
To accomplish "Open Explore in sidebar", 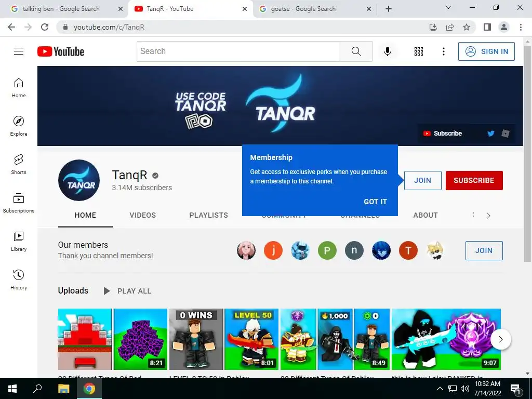I will [x=19, y=126].
